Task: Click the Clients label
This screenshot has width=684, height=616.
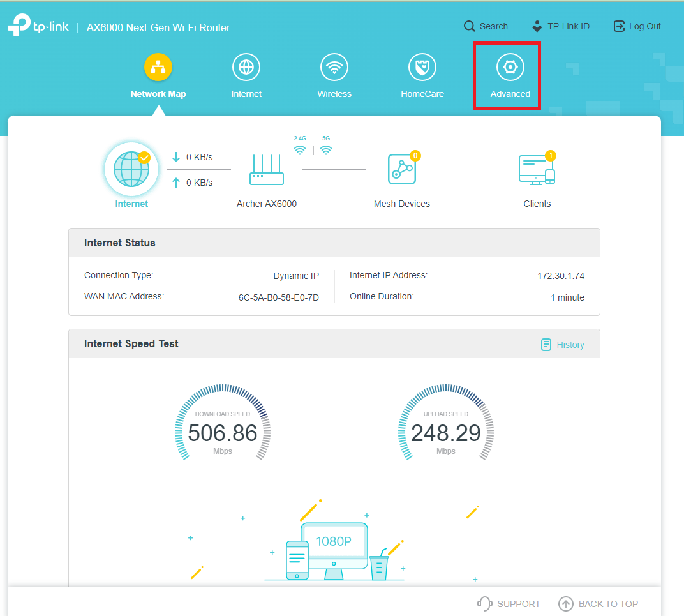Action: pos(537,204)
